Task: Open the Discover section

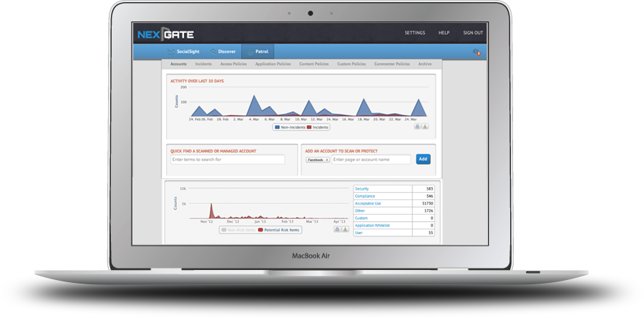Action: click(x=223, y=52)
